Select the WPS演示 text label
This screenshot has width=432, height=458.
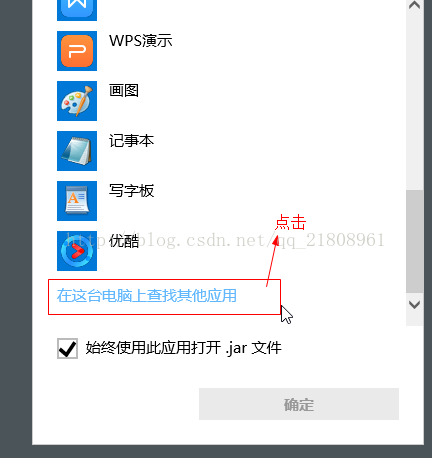coord(141,41)
